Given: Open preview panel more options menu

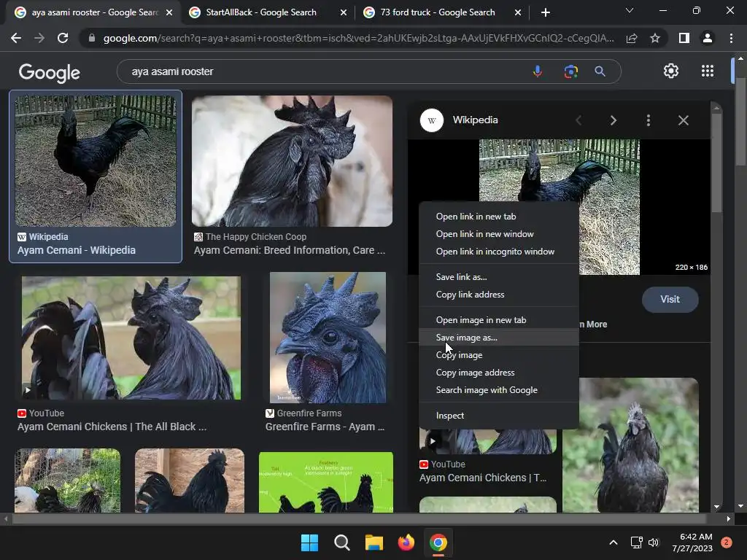Looking at the screenshot, I should (x=649, y=120).
